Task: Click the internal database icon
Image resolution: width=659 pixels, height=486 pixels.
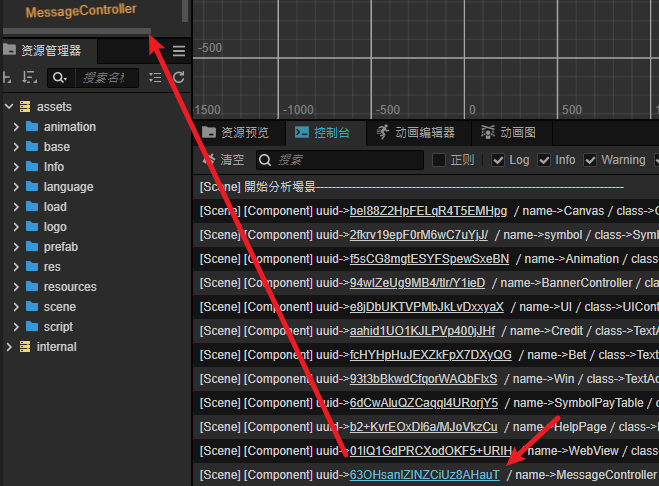Action: [25, 347]
